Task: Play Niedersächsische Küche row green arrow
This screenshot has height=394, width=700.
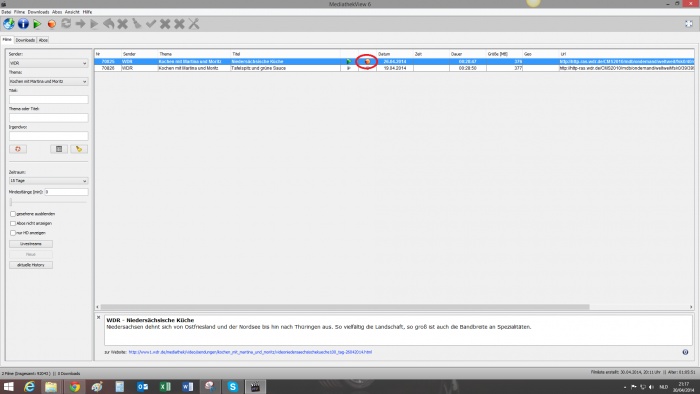Action: pos(349,62)
